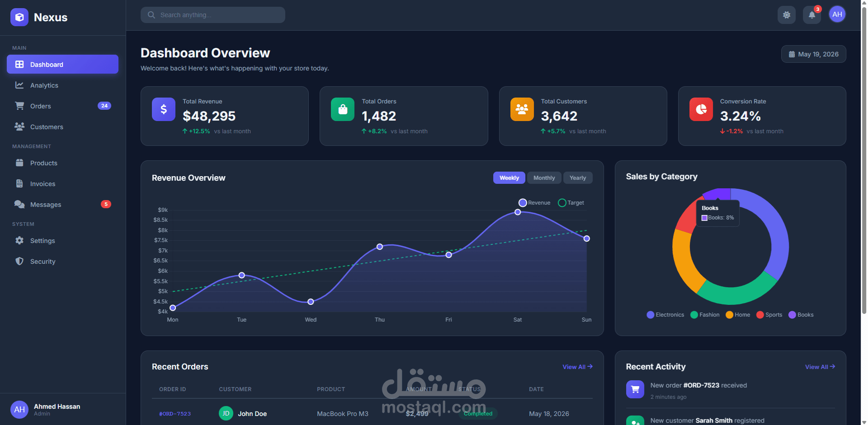Toggle Home legend in category chart

(x=738, y=315)
